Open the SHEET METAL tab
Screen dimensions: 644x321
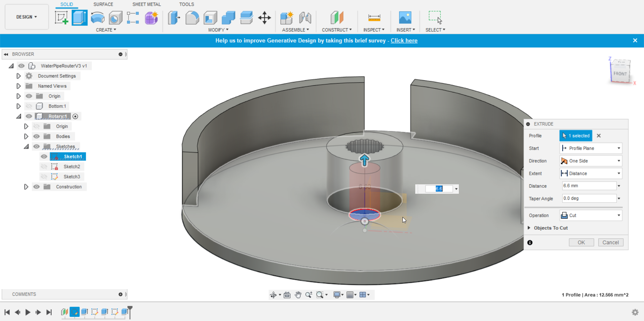[x=147, y=4]
